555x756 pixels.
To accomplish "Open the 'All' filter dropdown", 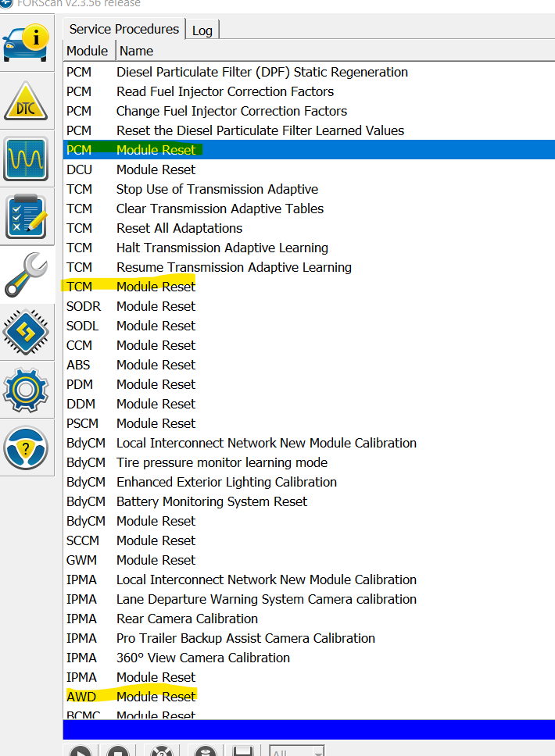I will pos(296,751).
